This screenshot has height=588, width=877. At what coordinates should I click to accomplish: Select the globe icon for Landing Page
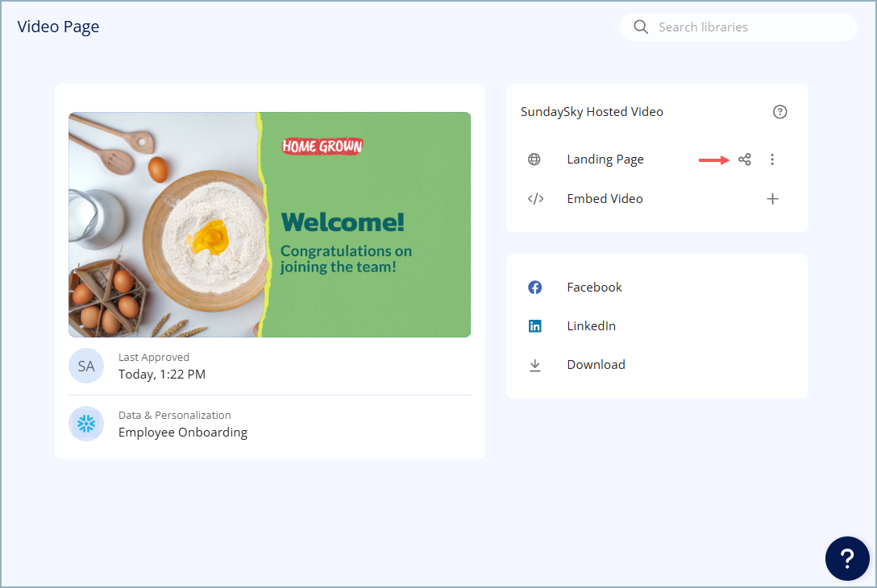coord(534,159)
